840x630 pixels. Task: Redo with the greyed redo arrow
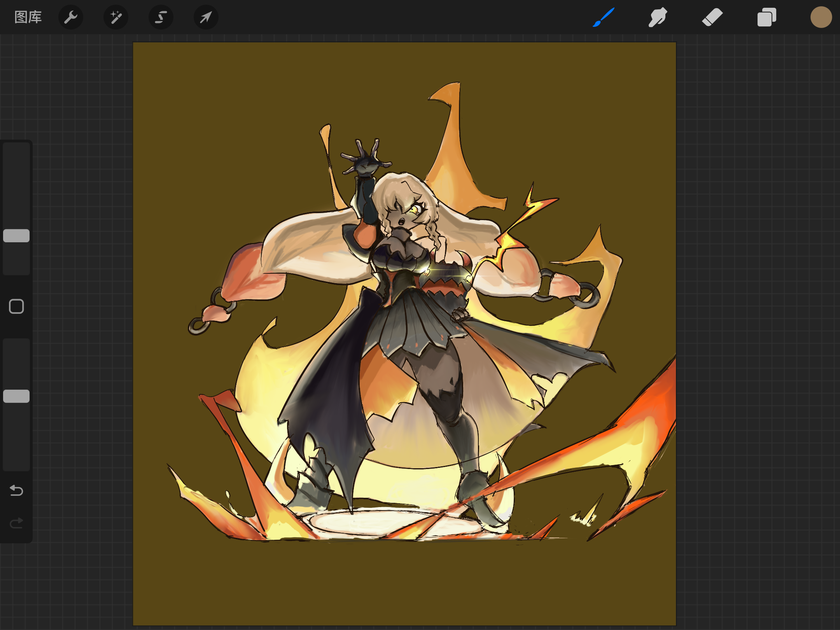(16, 523)
